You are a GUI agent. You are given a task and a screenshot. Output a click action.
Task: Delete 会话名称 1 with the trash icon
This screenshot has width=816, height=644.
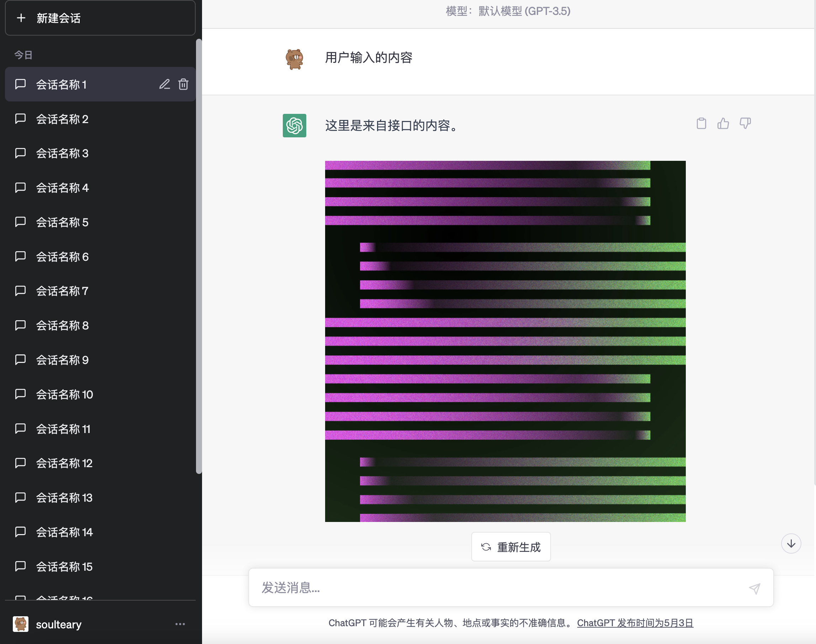pyautogui.click(x=184, y=84)
